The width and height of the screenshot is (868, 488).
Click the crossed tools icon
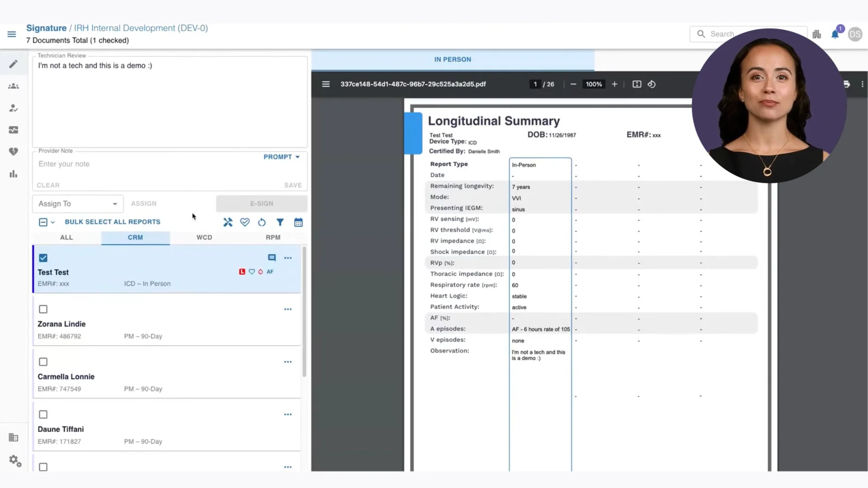pos(228,222)
